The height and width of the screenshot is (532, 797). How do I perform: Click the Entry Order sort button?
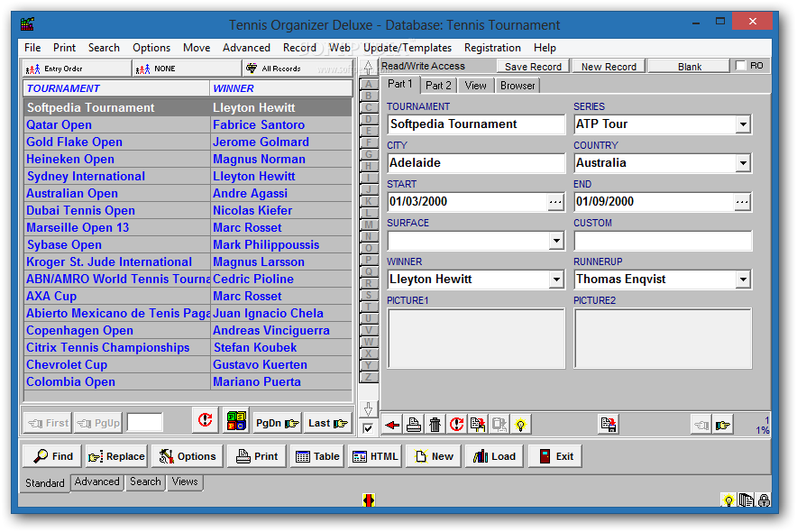[77, 69]
